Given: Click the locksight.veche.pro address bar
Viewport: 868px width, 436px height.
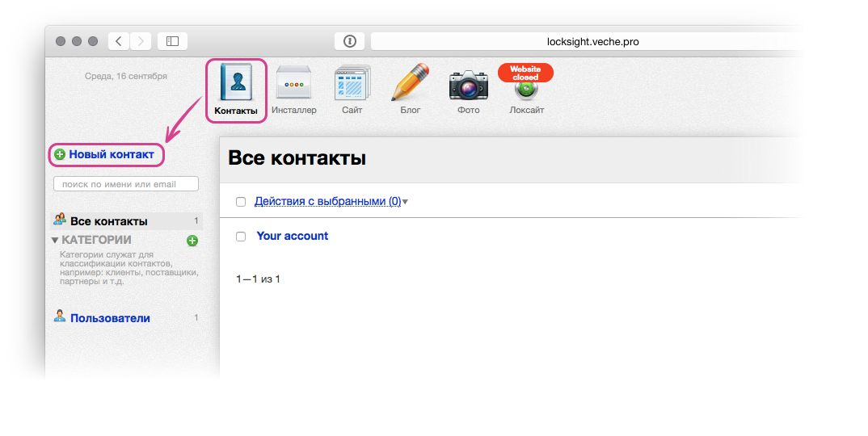Looking at the screenshot, I should click(592, 41).
